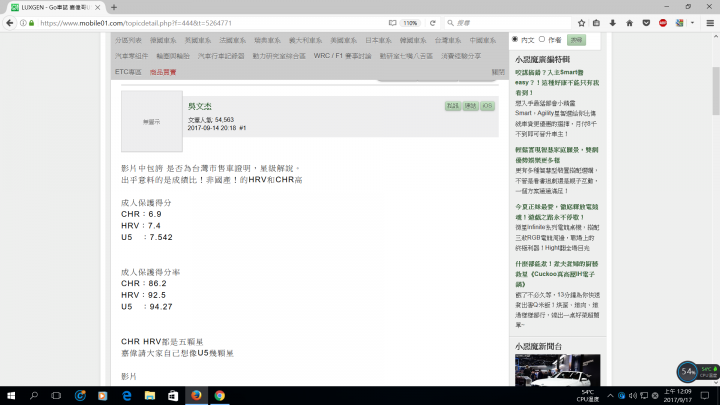Open the media player taskbar icon
720x405 pixels.
point(102,395)
